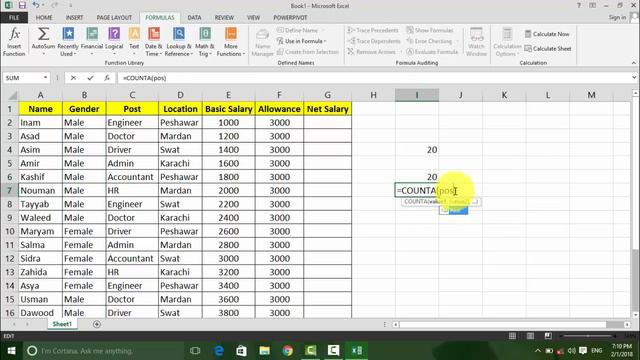Select column header E
The image size is (640, 360).
(228, 95)
